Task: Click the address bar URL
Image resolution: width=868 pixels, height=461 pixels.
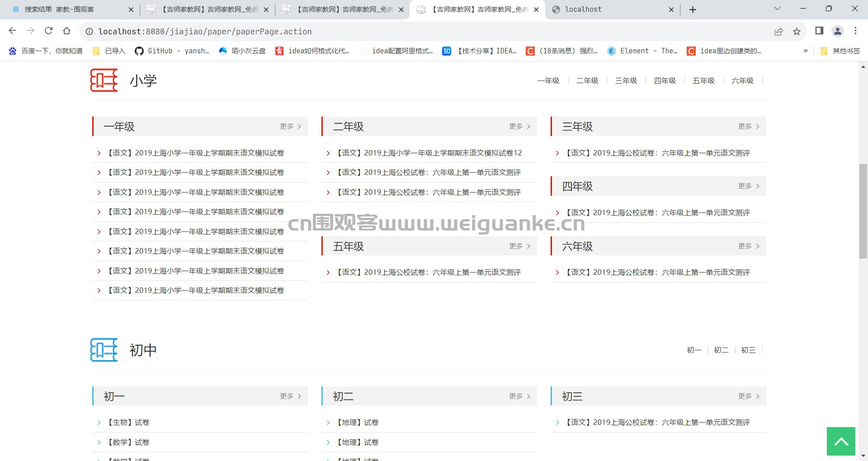Action: click(x=205, y=31)
